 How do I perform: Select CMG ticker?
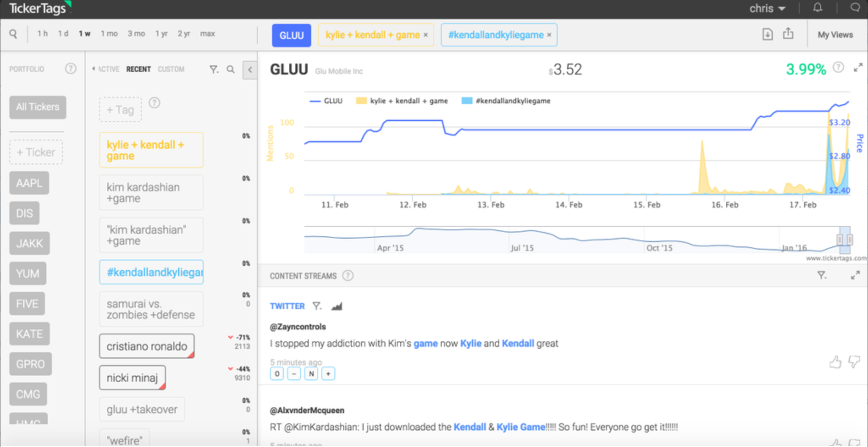coord(28,394)
